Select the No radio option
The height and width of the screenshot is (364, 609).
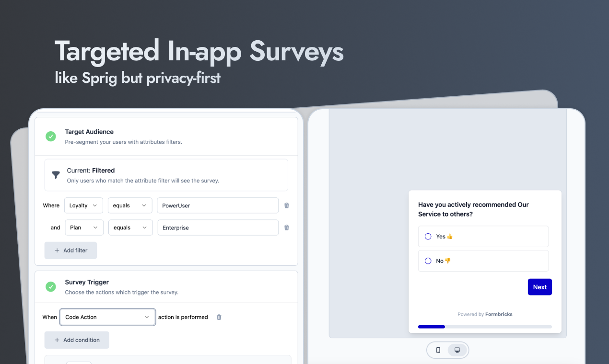click(x=428, y=261)
